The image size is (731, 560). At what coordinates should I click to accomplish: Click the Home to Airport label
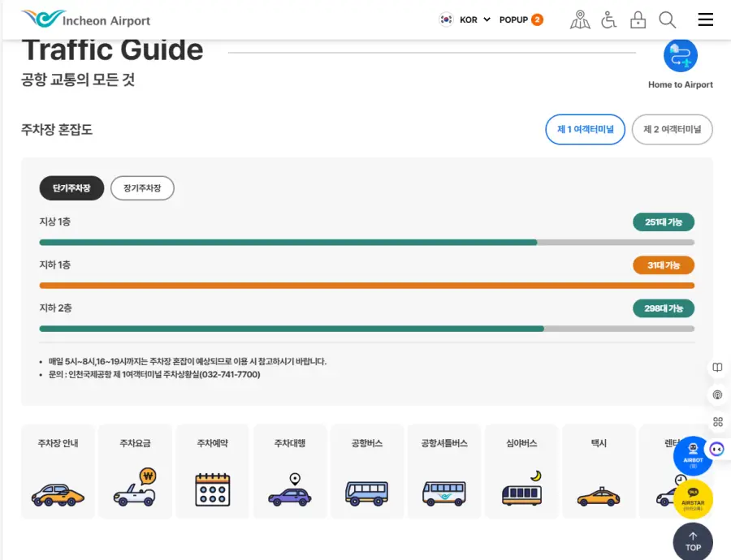pos(680,84)
